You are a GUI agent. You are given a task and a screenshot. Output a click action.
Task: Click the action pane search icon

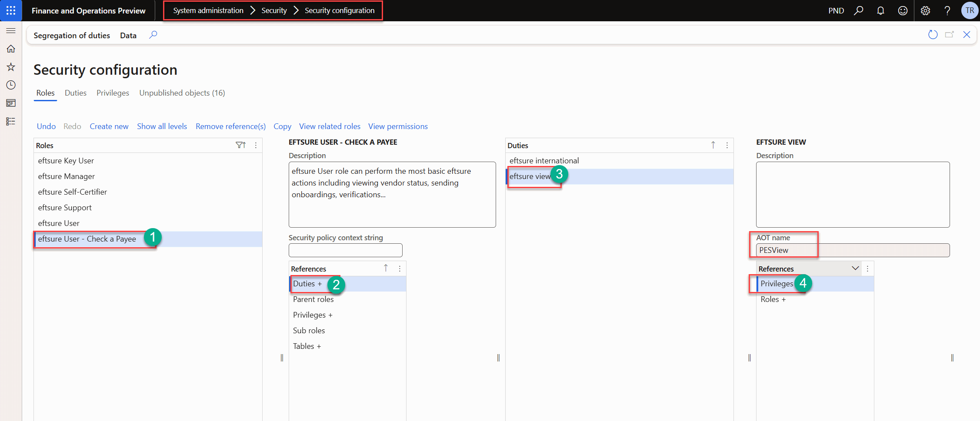153,35
